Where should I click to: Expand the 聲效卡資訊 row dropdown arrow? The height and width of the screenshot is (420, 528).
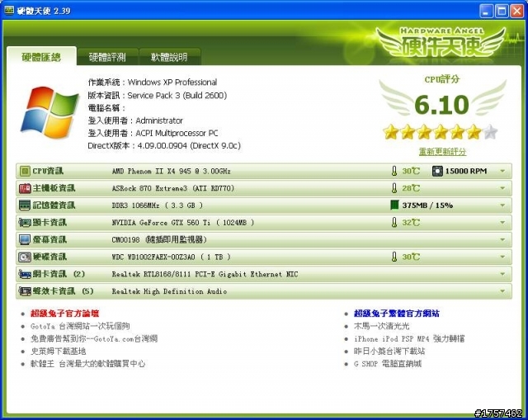tap(502, 291)
